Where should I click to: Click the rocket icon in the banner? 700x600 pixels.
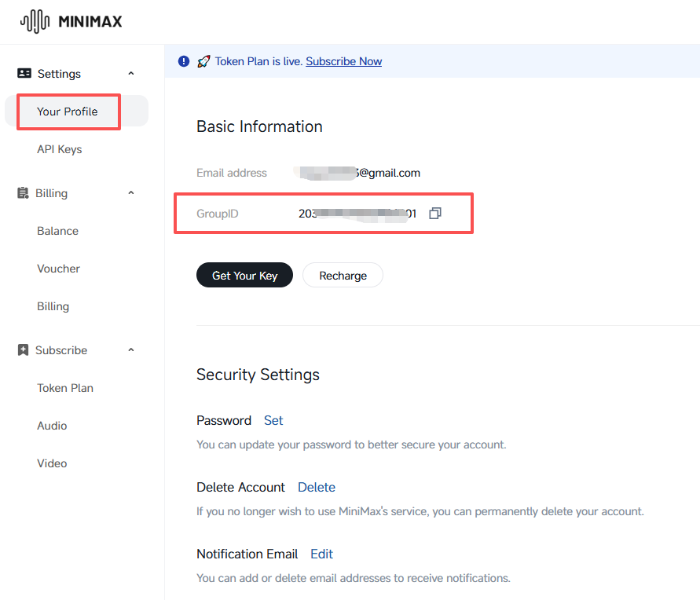(x=203, y=61)
